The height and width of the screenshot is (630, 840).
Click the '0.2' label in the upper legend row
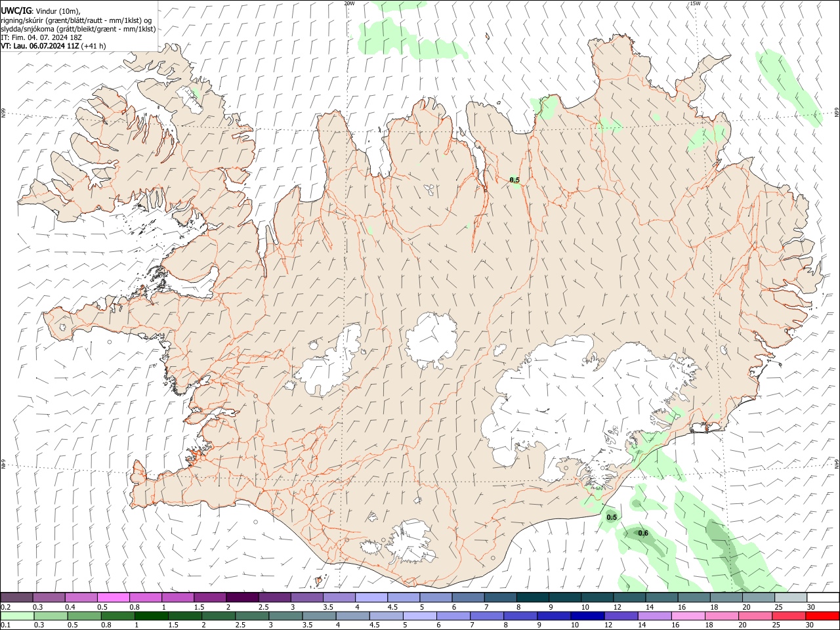pos(5,607)
